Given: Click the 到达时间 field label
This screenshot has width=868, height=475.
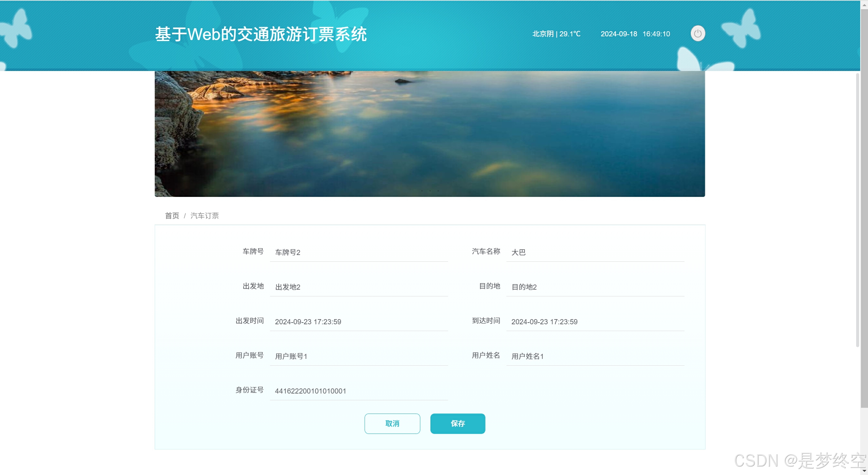Looking at the screenshot, I should (486, 321).
